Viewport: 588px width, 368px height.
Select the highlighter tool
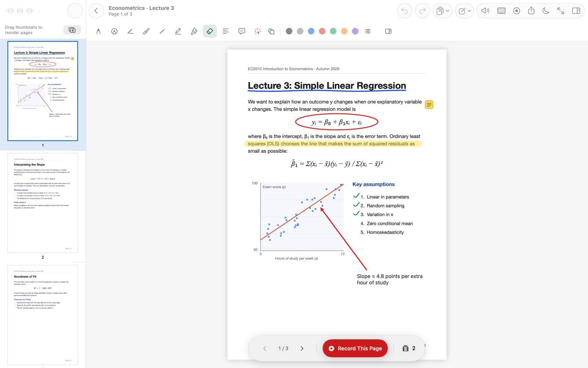[x=178, y=31]
